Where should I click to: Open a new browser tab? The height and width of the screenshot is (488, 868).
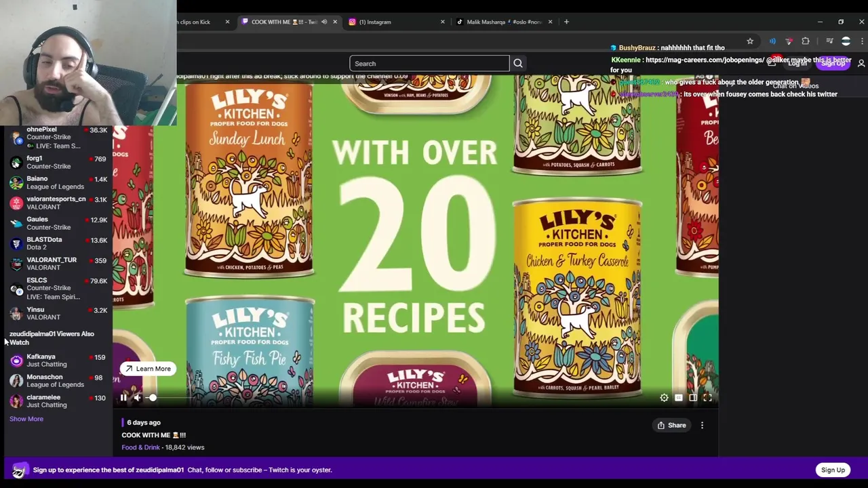point(566,22)
